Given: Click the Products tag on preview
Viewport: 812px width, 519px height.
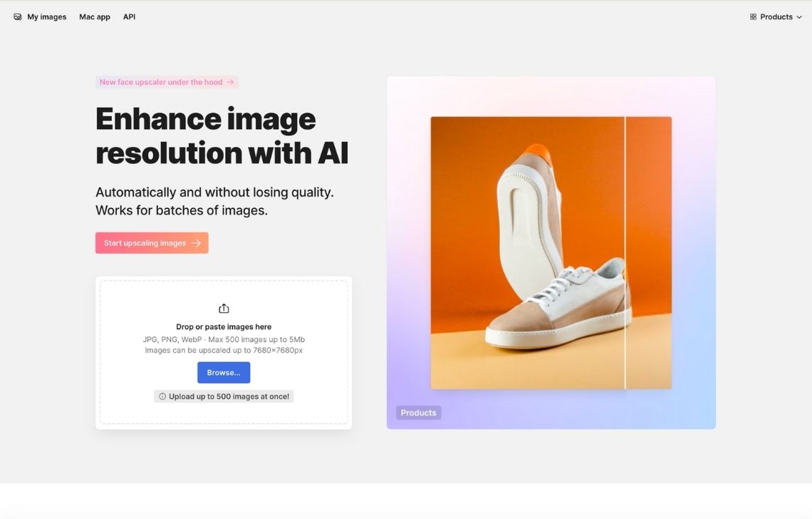Looking at the screenshot, I should (418, 413).
